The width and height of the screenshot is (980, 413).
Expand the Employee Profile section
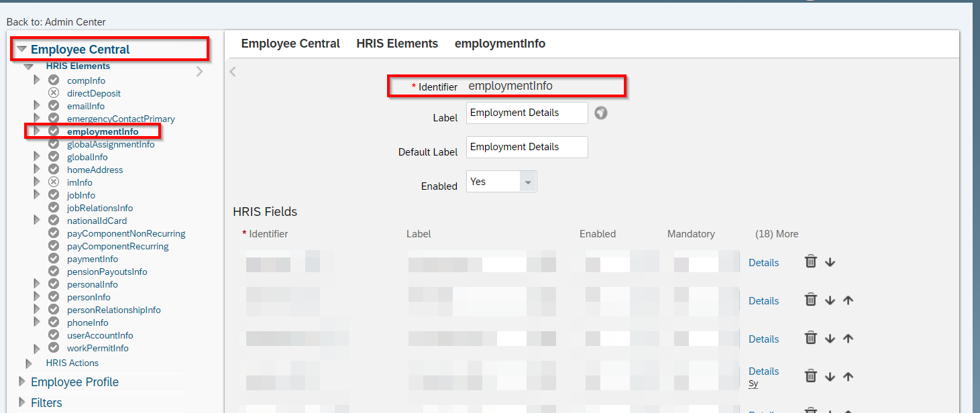coord(21,382)
